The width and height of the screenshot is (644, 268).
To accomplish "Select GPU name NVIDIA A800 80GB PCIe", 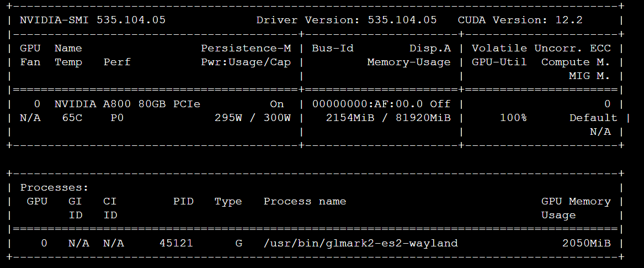I will point(127,104).
